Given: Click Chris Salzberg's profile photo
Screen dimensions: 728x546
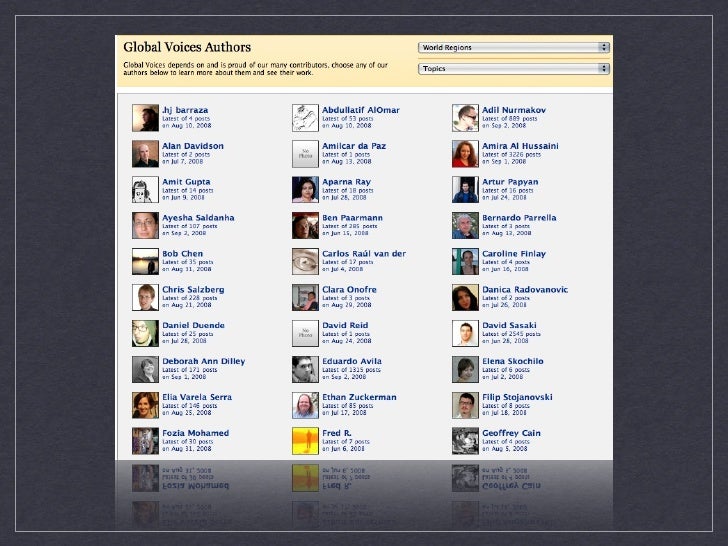Looking at the screenshot, I should click(145, 297).
